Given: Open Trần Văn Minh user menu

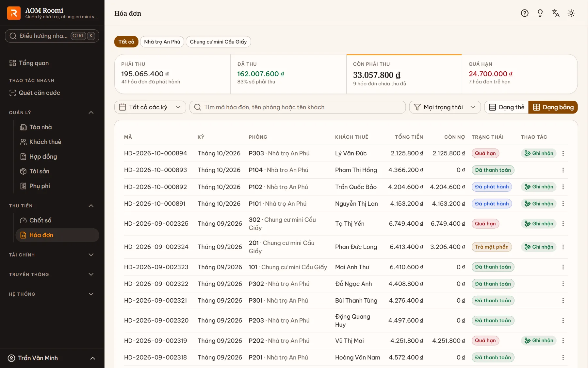Looking at the screenshot, I should [x=52, y=358].
